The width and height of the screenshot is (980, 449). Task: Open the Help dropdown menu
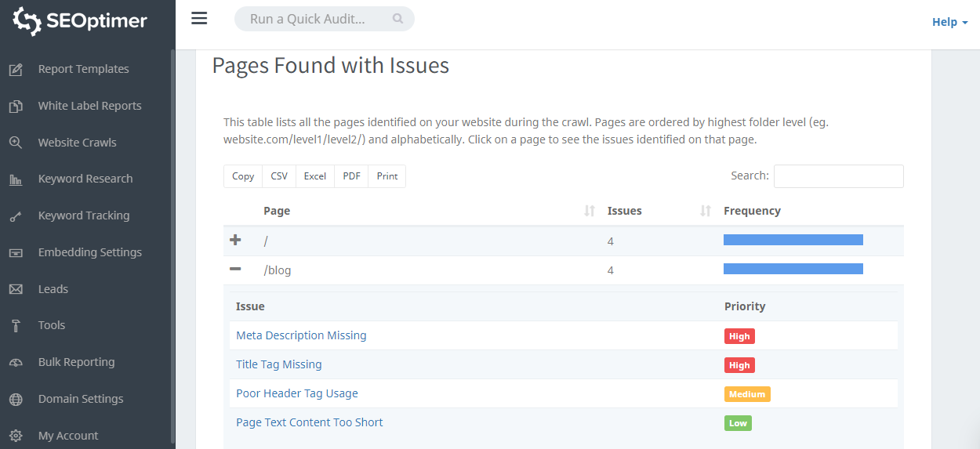949,22
